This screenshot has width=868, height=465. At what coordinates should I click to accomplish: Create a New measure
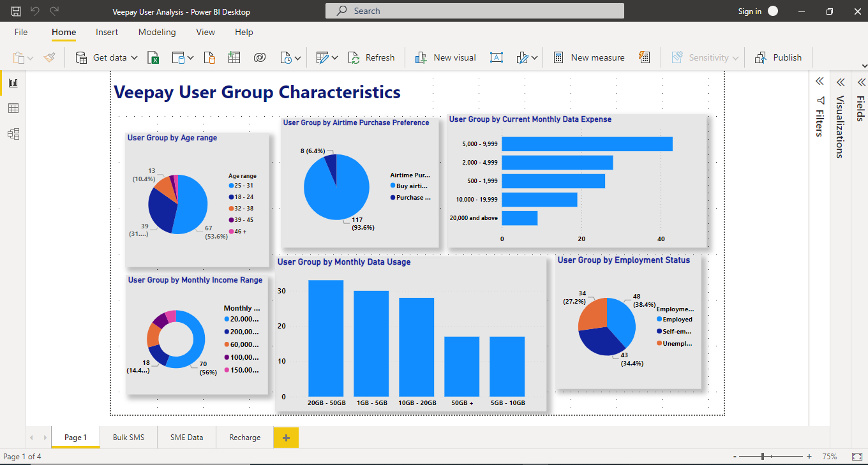[x=588, y=57]
